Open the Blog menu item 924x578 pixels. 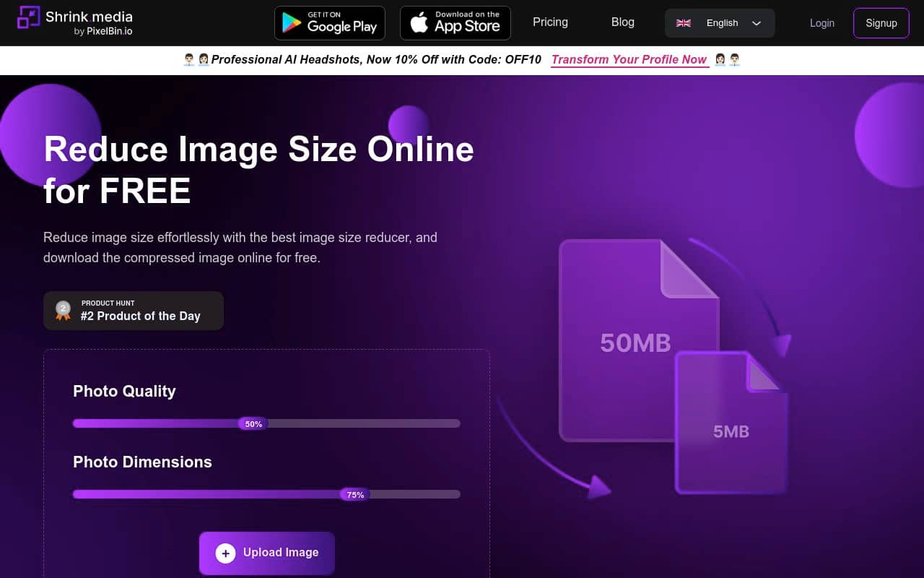tap(623, 22)
